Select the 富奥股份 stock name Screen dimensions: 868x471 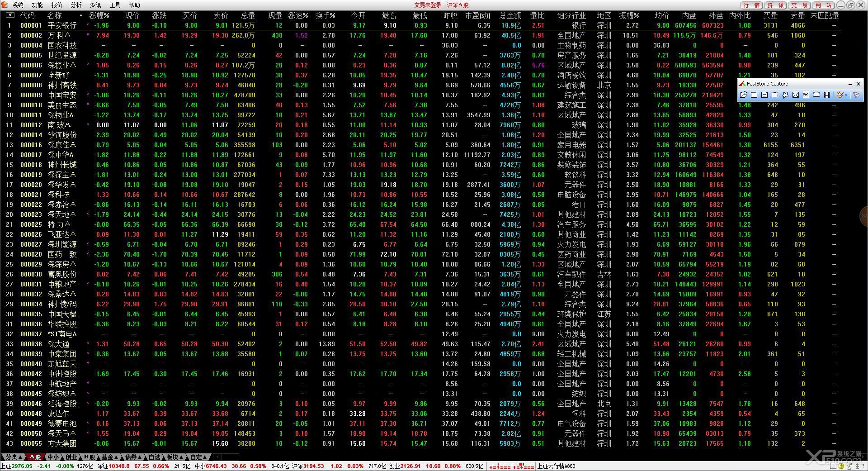click(62, 274)
